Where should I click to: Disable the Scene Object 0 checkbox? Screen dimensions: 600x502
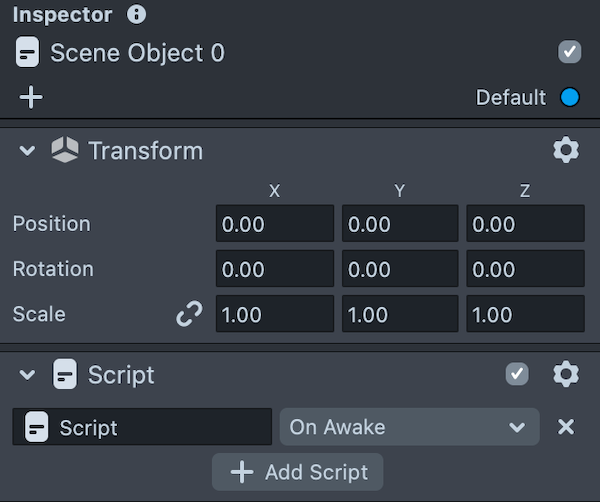tap(569, 52)
